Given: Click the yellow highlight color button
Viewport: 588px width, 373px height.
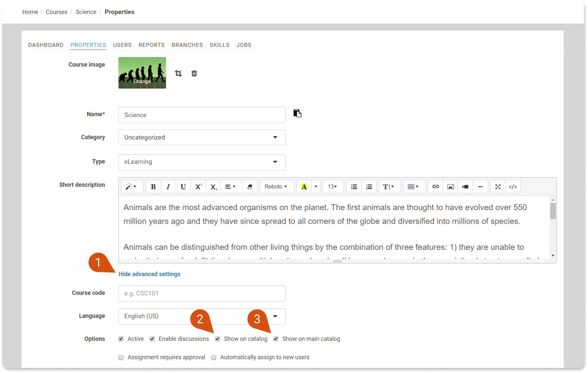Looking at the screenshot, I should tap(304, 187).
